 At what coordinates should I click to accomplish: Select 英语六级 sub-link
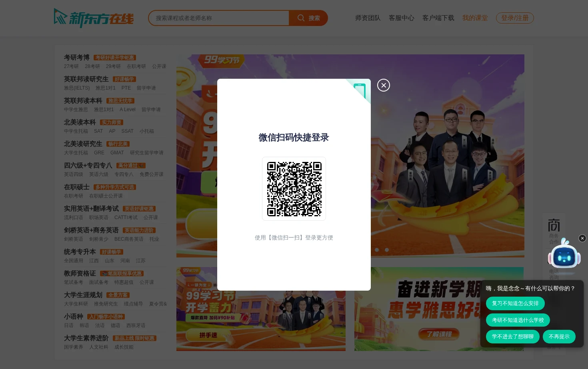pyautogui.click(x=99, y=174)
